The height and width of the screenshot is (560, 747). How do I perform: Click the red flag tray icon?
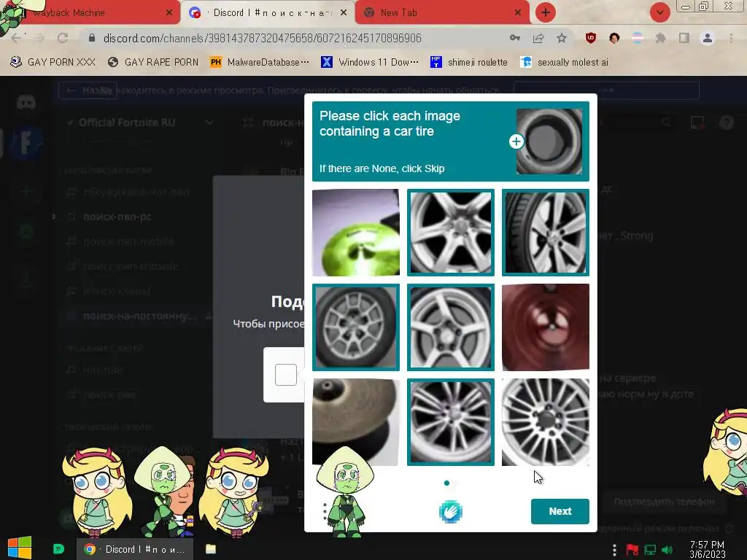coord(632,550)
